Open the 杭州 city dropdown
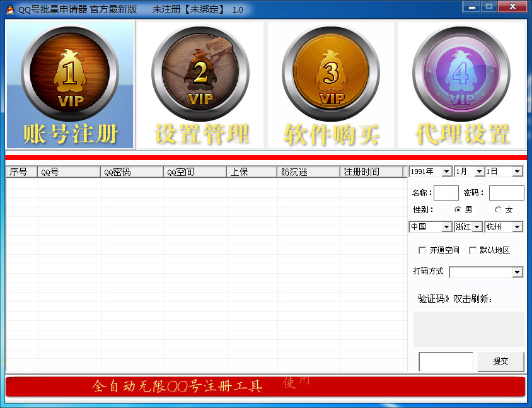The height and width of the screenshot is (408, 532). click(x=504, y=227)
